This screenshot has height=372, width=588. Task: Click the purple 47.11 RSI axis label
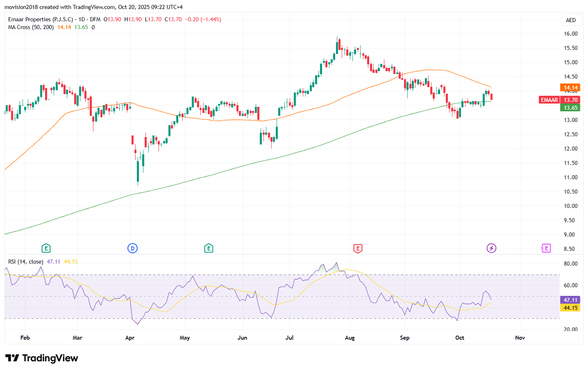570,300
